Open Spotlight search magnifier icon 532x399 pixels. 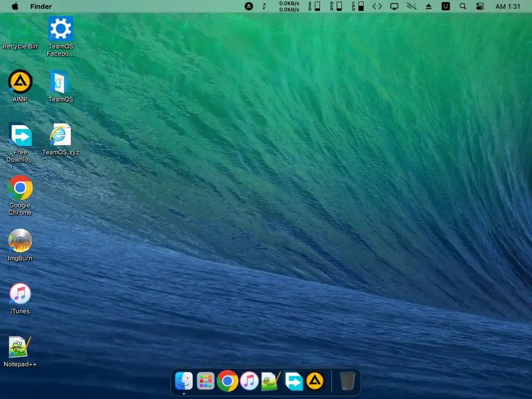click(x=463, y=6)
